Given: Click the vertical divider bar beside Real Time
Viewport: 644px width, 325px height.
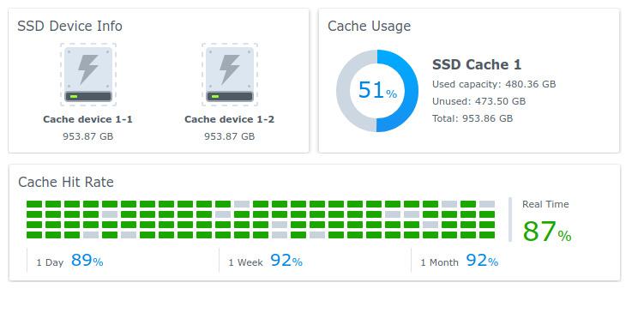Looking at the screenshot, I should [x=510, y=220].
